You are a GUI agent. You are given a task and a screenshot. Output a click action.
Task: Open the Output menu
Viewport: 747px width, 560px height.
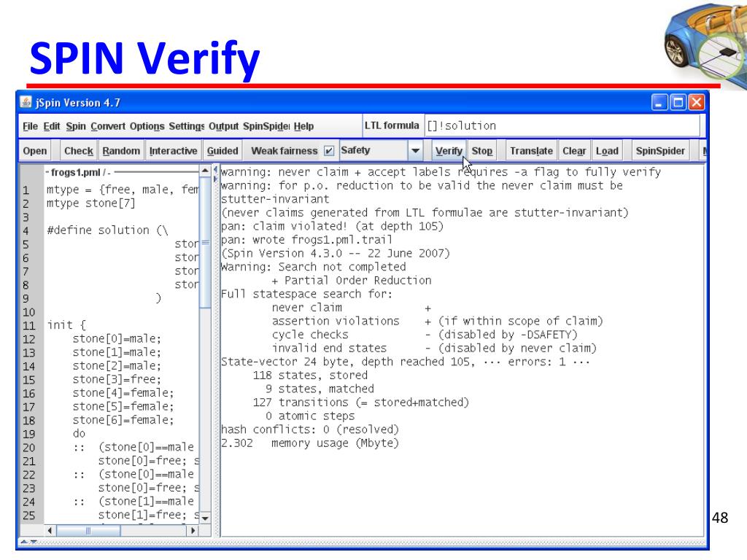[x=224, y=125]
